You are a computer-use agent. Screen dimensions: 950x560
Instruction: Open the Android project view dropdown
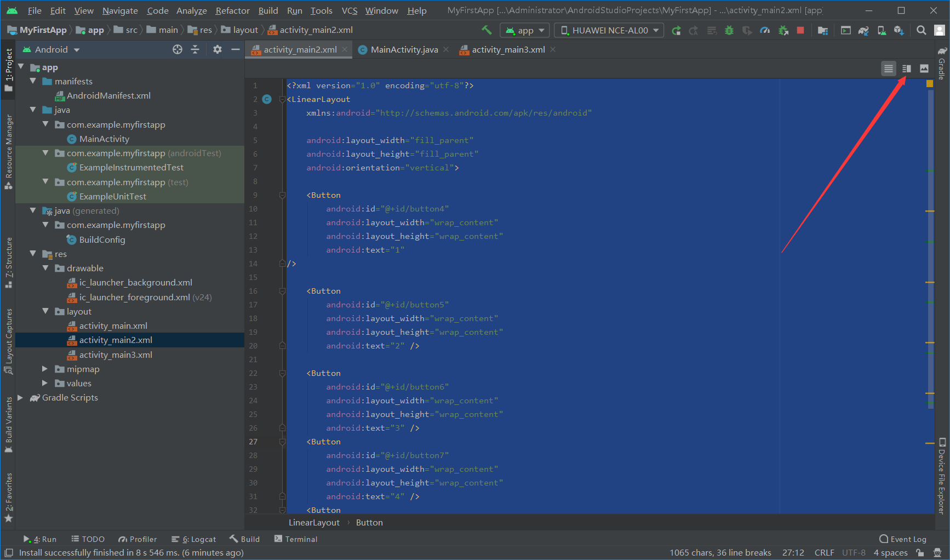coord(51,49)
